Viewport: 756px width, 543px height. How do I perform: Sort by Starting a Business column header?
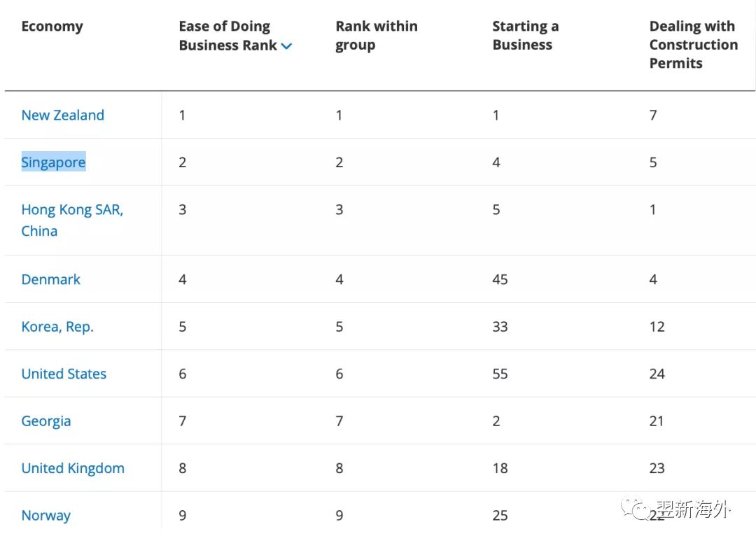point(525,36)
